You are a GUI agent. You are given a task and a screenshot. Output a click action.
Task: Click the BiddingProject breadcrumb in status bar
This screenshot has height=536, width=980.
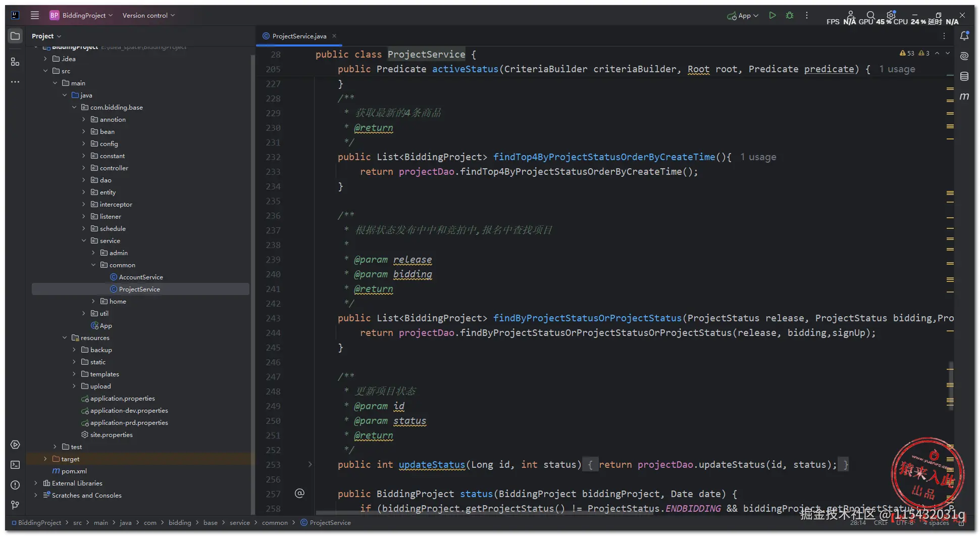click(36, 522)
